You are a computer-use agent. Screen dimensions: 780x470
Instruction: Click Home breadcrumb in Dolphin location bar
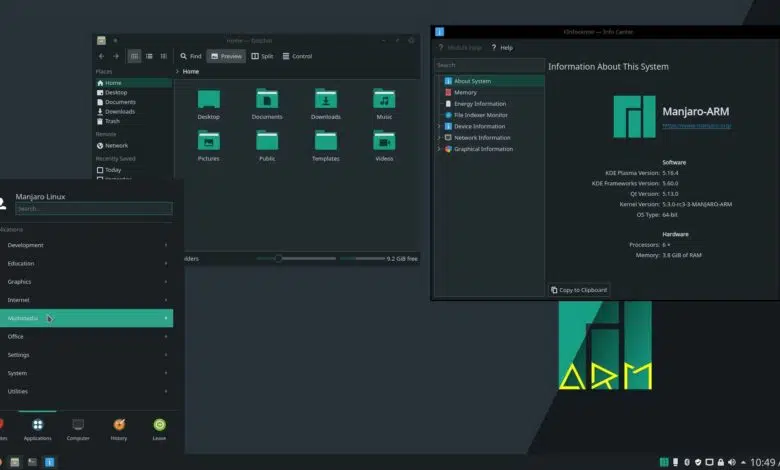[191, 72]
